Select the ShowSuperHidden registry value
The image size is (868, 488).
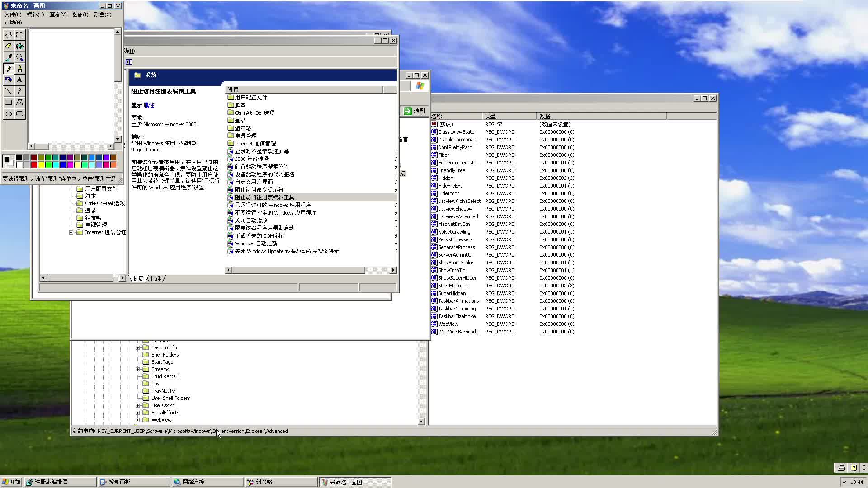(458, 278)
